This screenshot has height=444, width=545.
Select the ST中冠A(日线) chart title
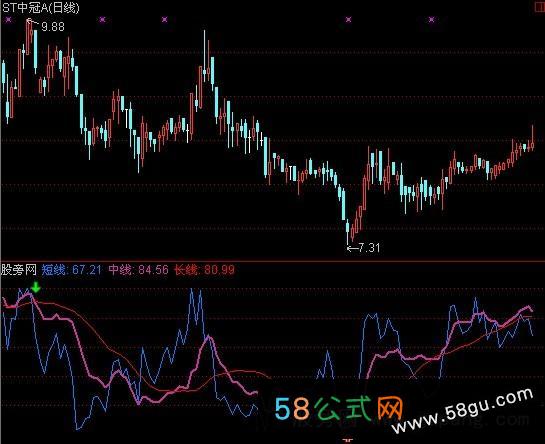(41, 8)
